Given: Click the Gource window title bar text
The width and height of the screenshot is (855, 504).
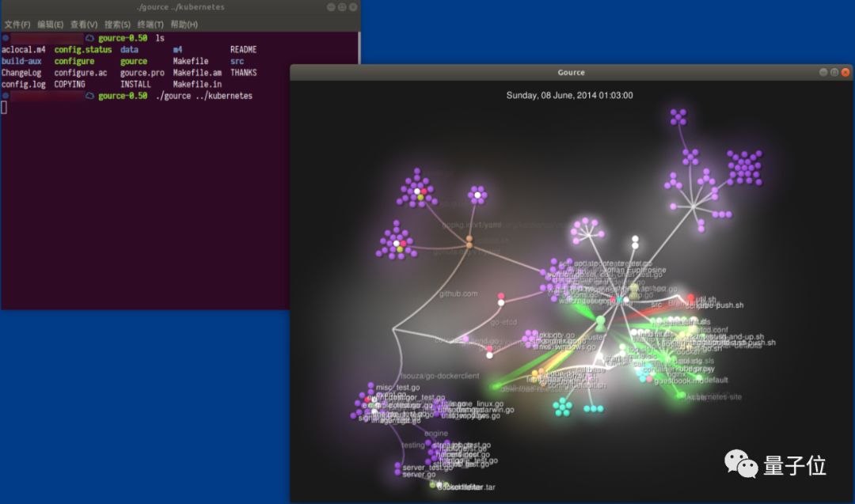Looking at the screenshot, I should (571, 72).
